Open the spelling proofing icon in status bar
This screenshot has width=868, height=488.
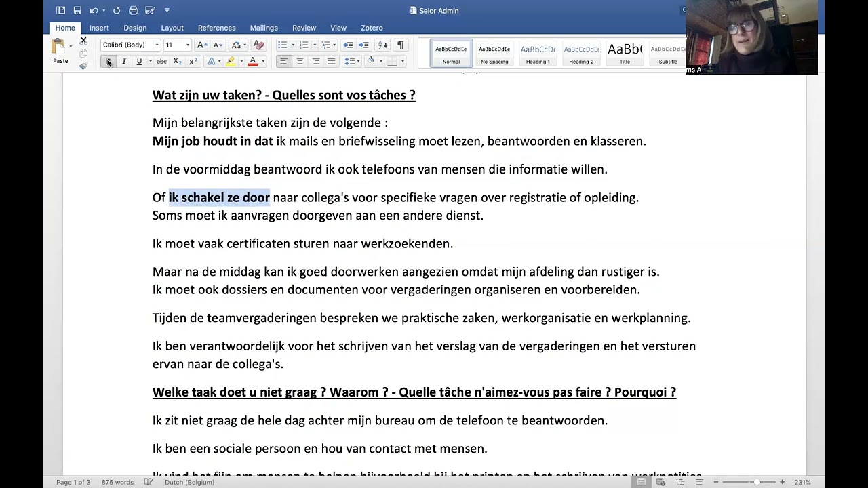point(149,482)
